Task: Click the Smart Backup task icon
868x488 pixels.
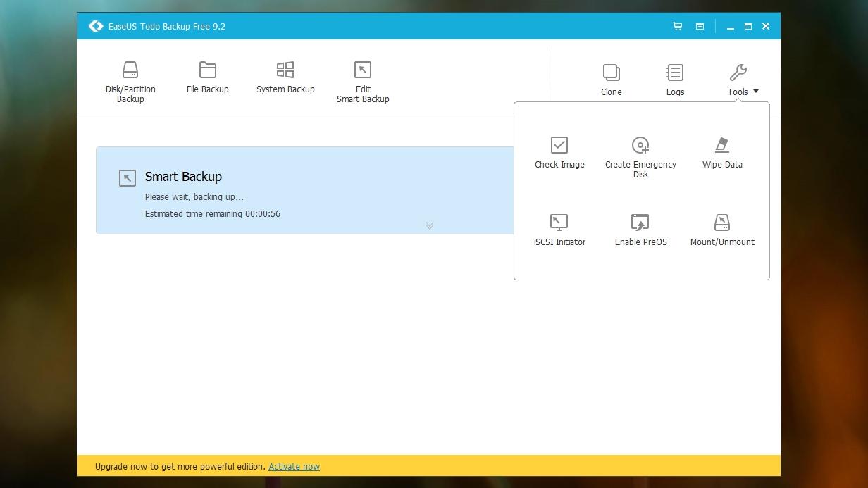Action: point(128,177)
